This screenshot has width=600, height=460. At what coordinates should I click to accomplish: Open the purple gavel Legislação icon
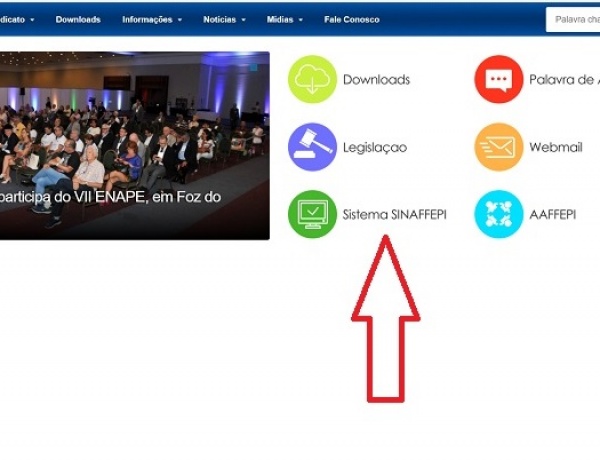(312, 147)
